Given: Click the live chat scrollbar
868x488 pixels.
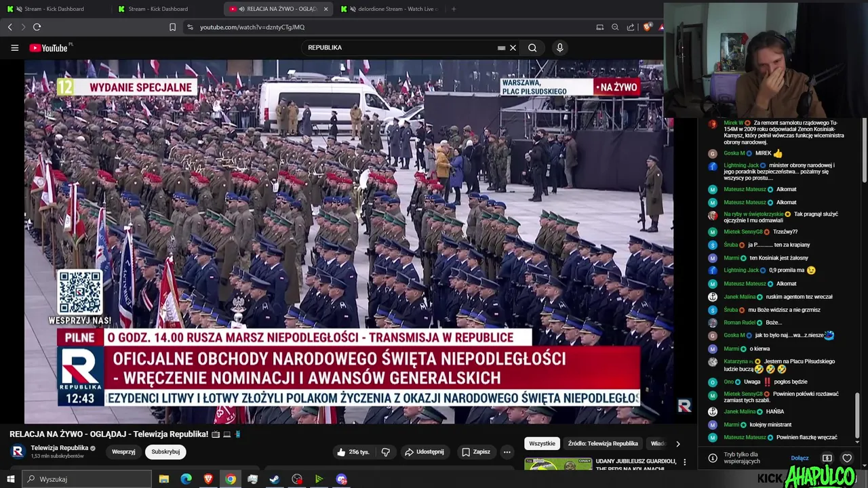Looking at the screenshot, I should point(858,416).
